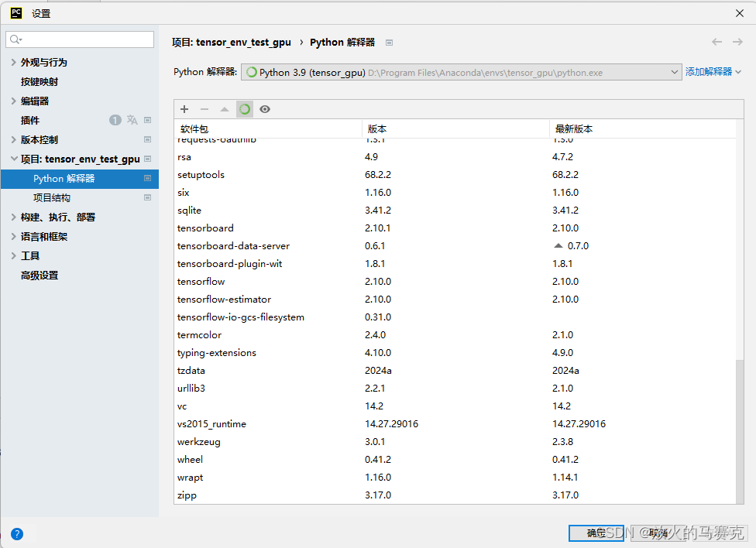Toggle the show early releases eye icon
The width and height of the screenshot is (756, 548).
(265, 109)
